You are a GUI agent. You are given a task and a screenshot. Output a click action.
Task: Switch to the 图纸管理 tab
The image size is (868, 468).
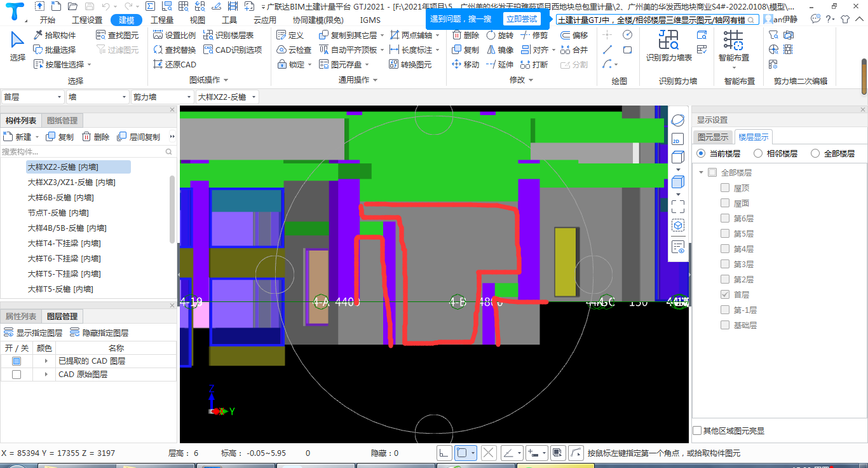[62, 120]
